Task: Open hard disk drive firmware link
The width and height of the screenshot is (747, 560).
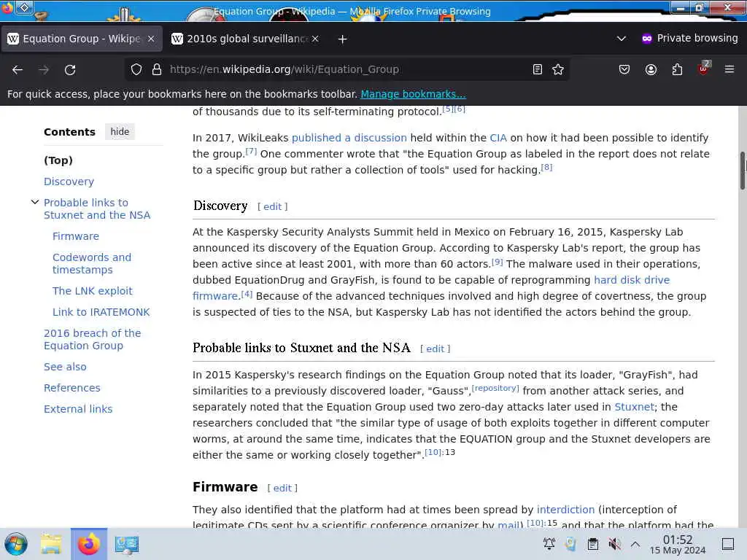Action: (x=632, y=280)
